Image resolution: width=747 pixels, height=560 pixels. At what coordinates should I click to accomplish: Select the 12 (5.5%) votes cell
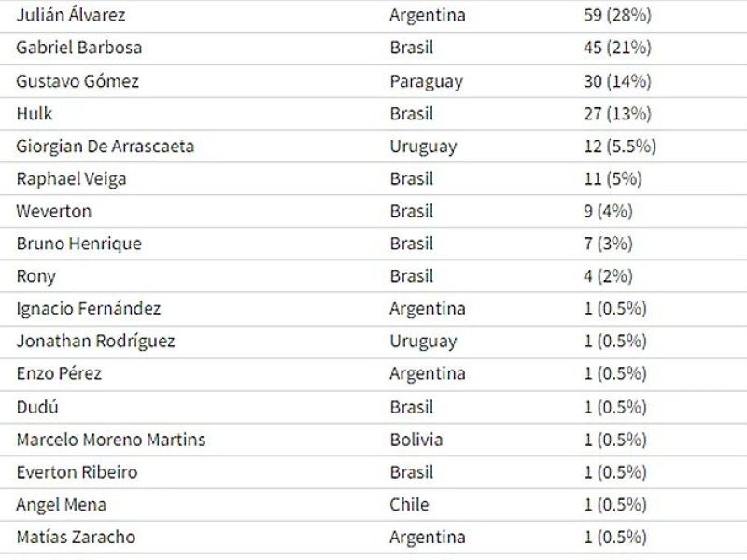point(620,147)
